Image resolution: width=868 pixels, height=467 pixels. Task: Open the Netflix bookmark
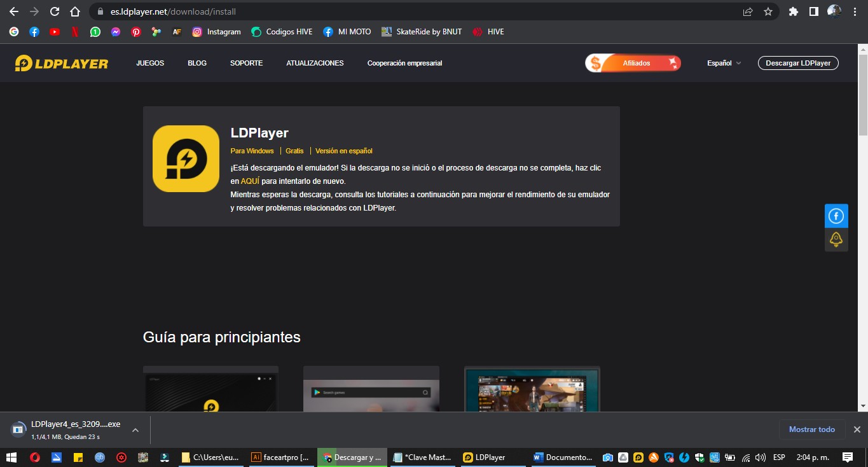tap(75, 31)
